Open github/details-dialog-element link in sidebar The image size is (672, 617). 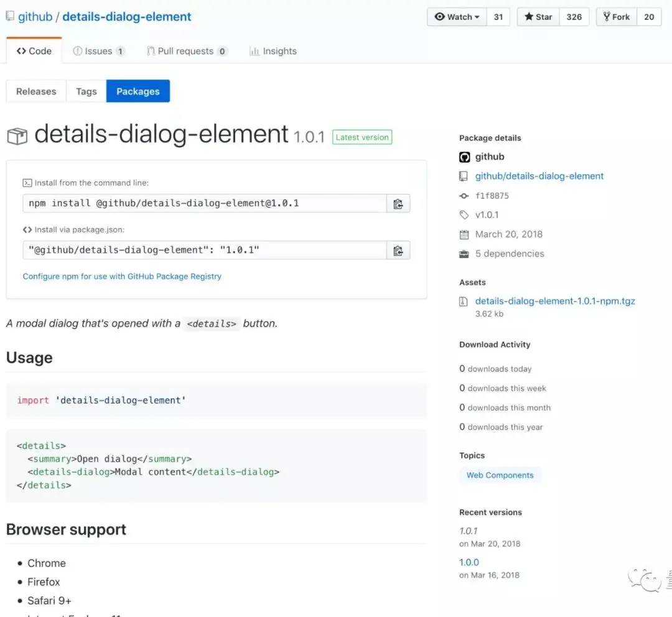[x=539, y=176]
